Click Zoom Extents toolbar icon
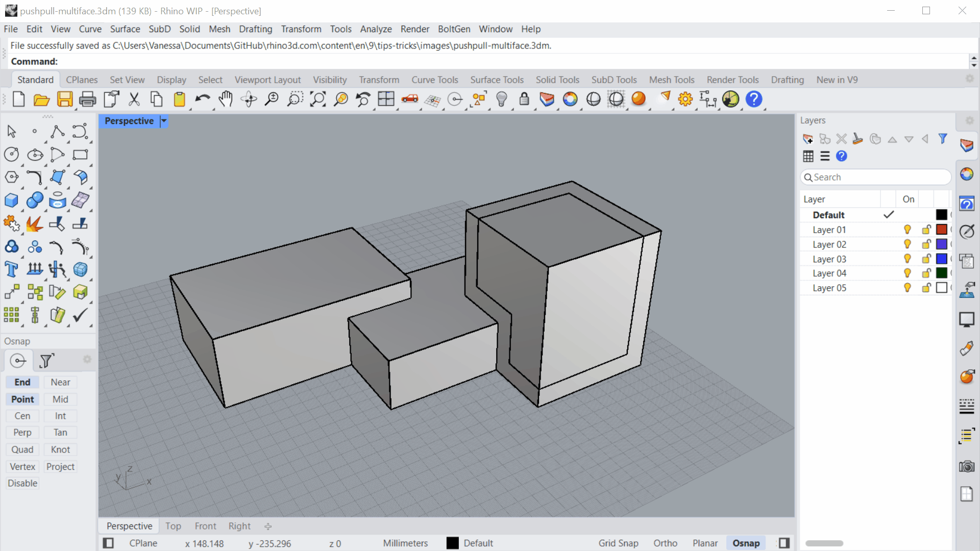This screenshot has height=551, width=980. (317, 99)
